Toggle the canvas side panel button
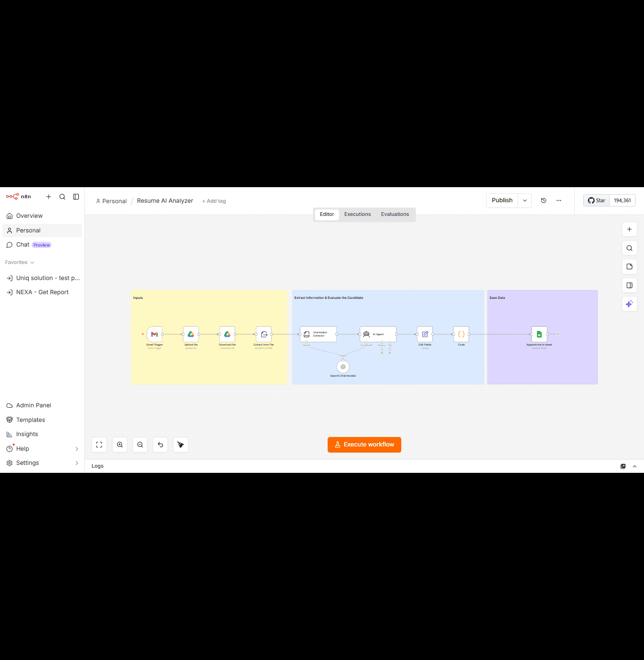The width and height of the screenshot is (644, 660). (629, 285)
